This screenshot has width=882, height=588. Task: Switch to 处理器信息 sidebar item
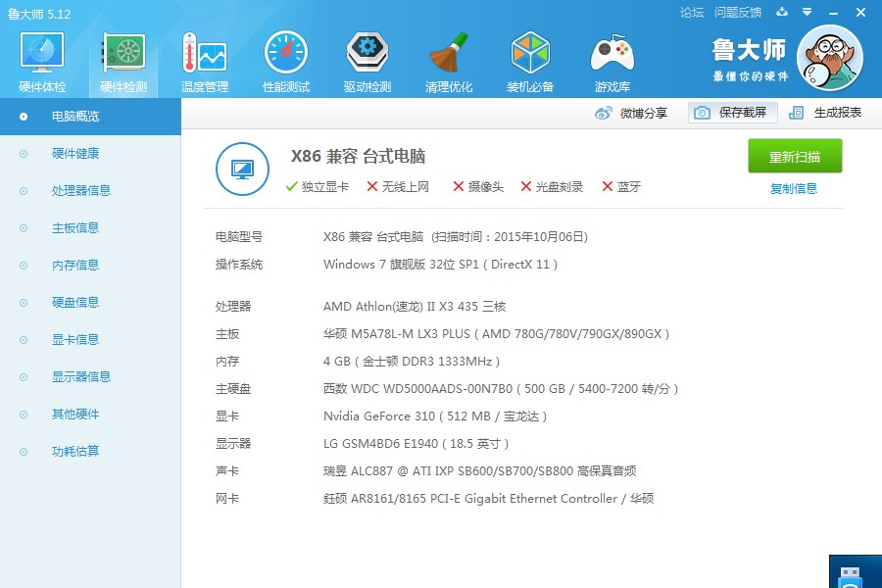click(81, 191)
